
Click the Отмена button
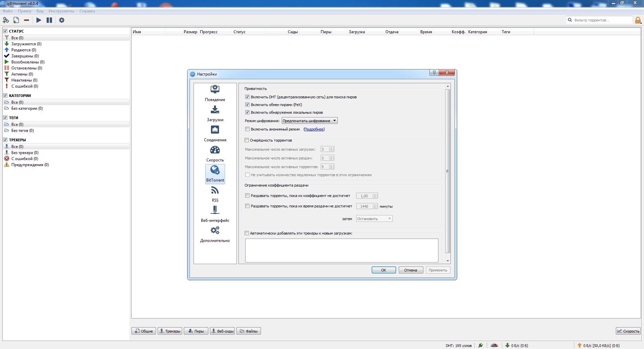[x=411, y=270]
